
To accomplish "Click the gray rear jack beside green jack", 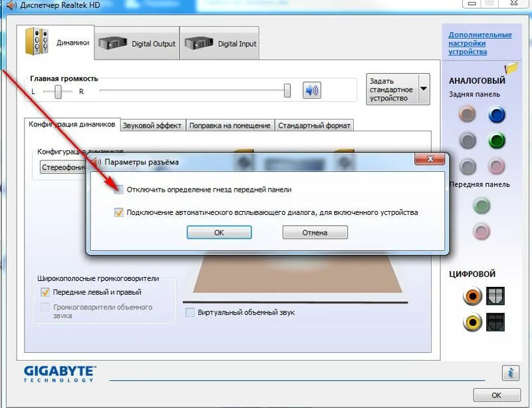I will click(x=468, y=140).
